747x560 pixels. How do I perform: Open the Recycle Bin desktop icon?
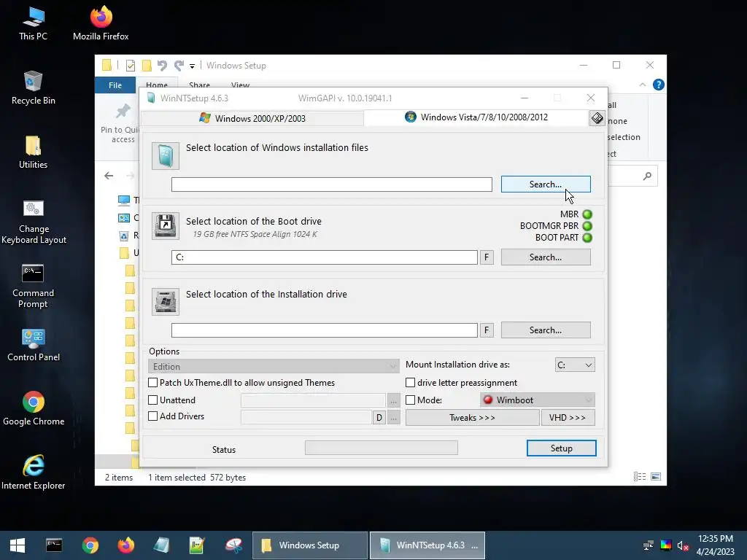pos(33,88)
